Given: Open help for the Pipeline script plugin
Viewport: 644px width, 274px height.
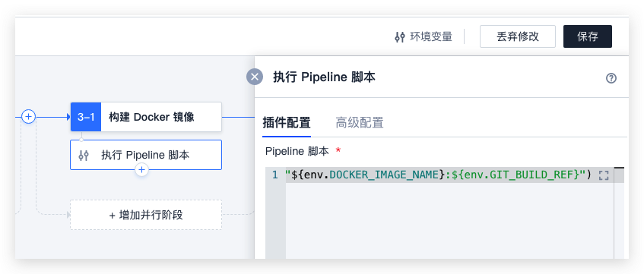Looking at the screenshot, I should 611,78.
